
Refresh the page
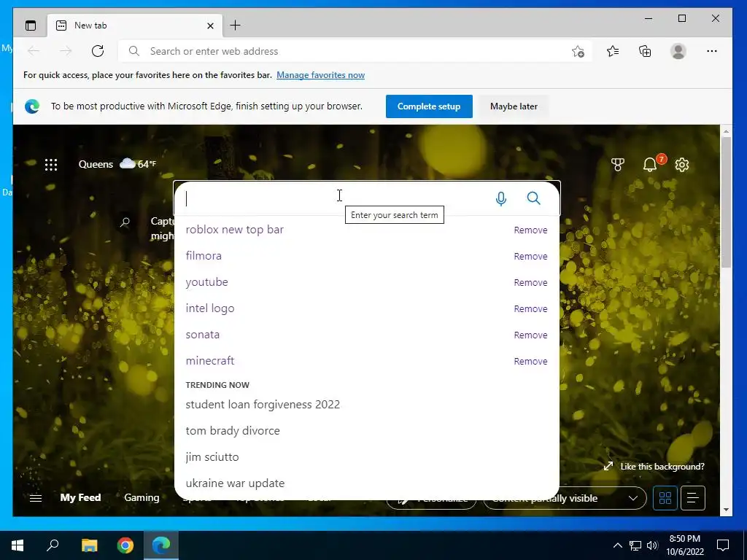pos(98,51)
